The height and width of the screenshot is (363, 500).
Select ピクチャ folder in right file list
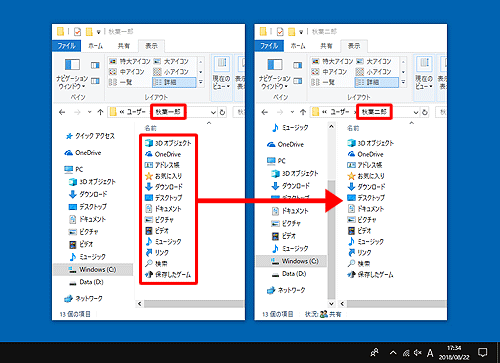[362, 220]
